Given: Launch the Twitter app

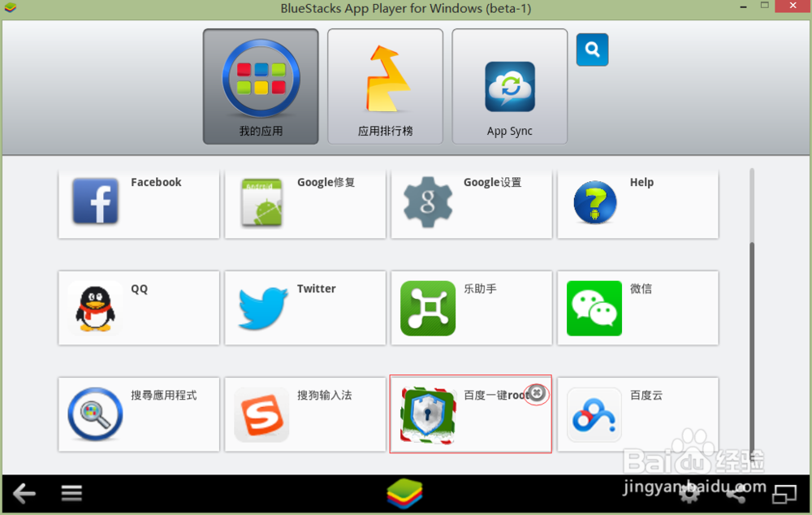Looking at the screenshot, I should [x=304, y=309].
